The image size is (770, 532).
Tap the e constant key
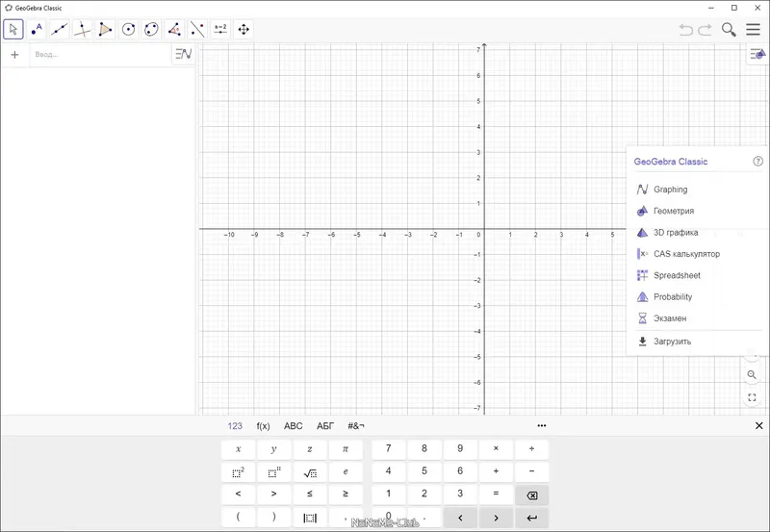346,472
